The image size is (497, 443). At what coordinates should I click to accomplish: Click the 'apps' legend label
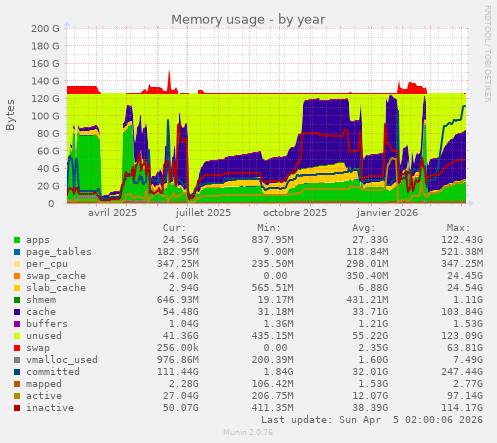38,240
